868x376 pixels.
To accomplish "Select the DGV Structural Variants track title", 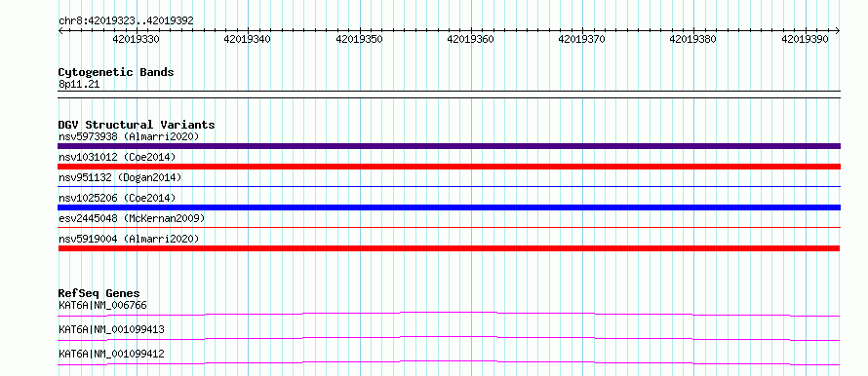I will 137,125.
